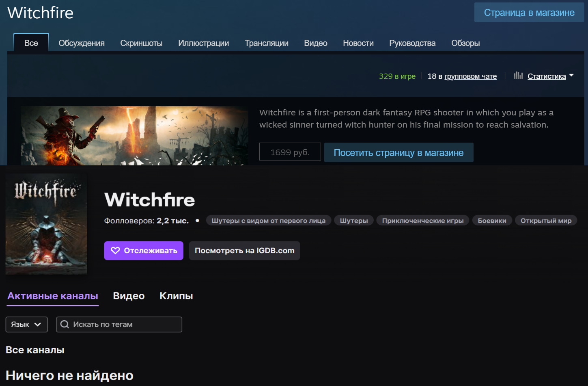Click the Witchfire Twitch category title
This screenshot has width=588, height=386.
click(x=149, y=200)
